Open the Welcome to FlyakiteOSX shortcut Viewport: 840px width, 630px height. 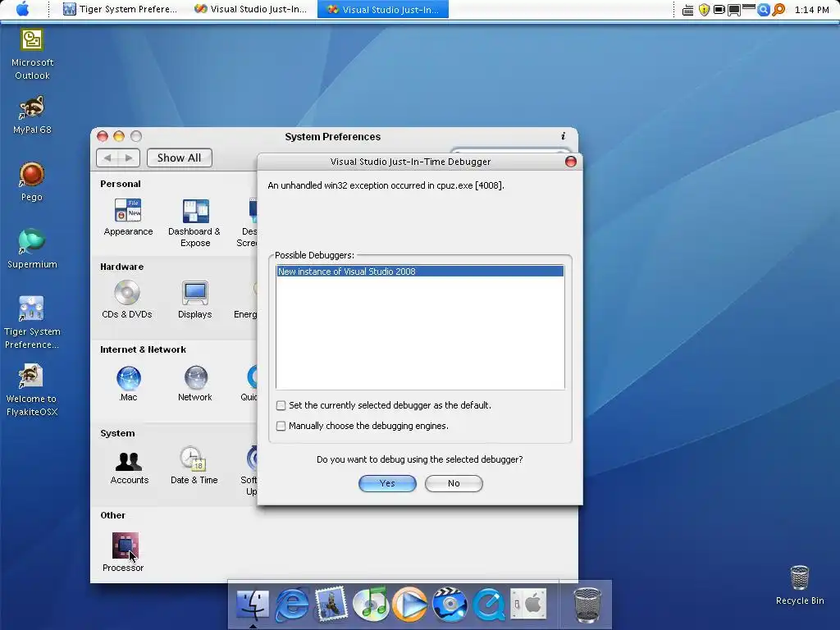pyautogui.click(x=32, y=390)
